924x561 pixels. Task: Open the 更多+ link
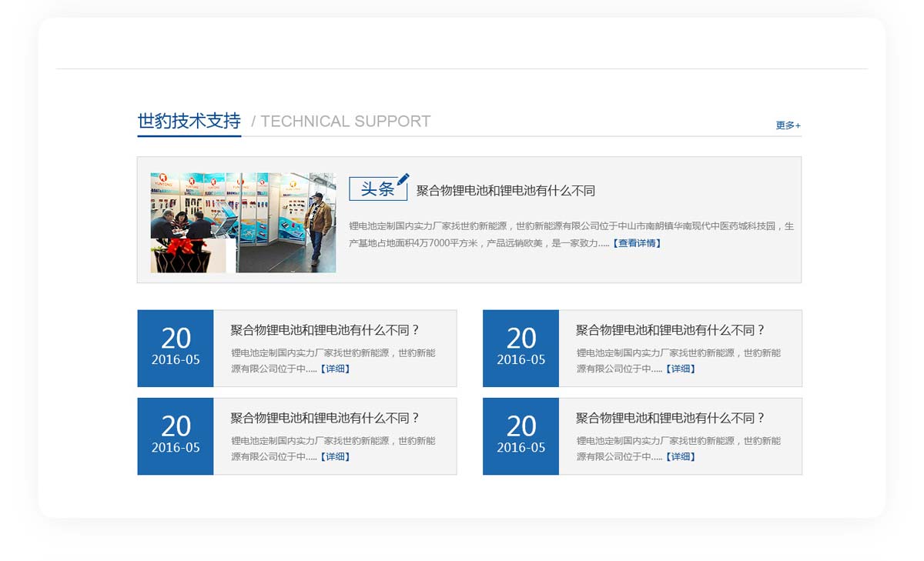[788, 125]
